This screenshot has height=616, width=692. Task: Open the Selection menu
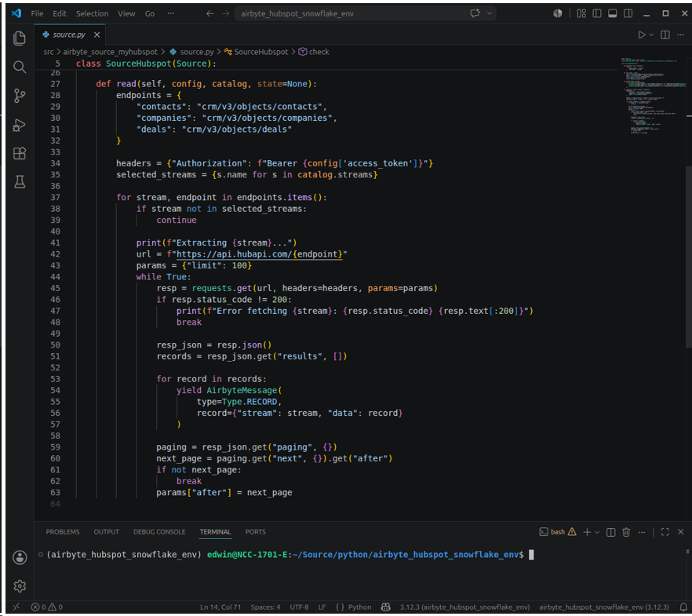pos(93,13)
